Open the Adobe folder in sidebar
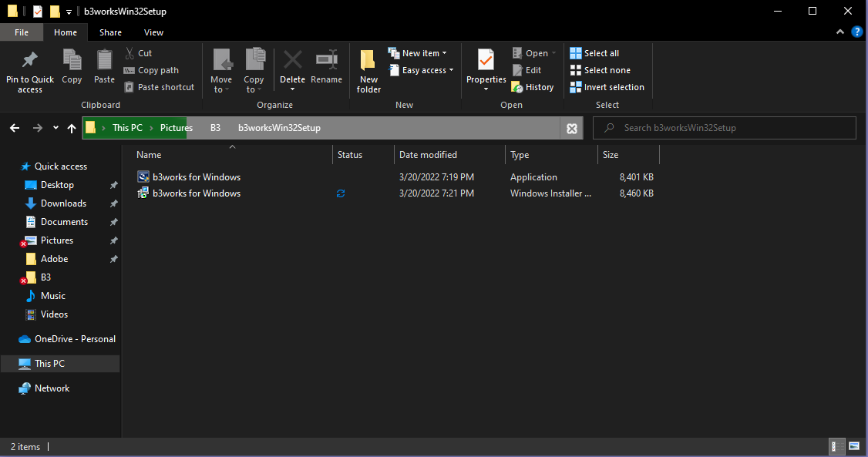This screenshot has height=457, width=868. 54,259
